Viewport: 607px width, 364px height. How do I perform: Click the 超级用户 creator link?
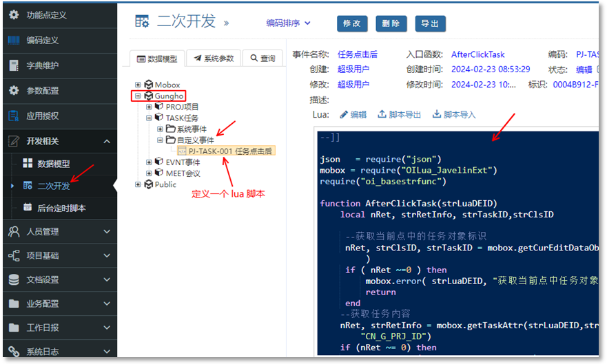353,69
